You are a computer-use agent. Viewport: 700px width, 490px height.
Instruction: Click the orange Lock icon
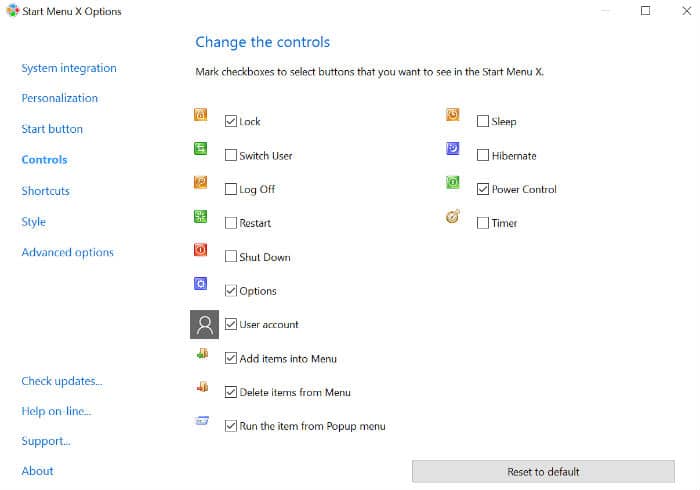pyautogui.click(x=200, y=115)
